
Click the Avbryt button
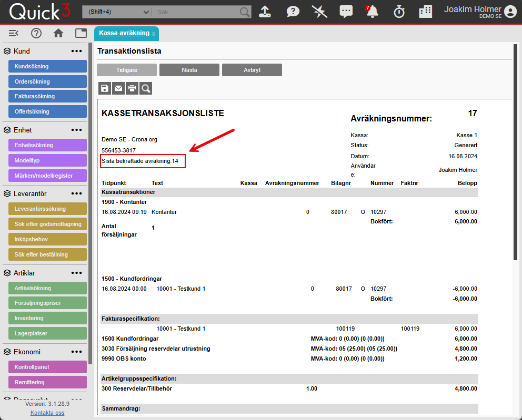(252, 70)
